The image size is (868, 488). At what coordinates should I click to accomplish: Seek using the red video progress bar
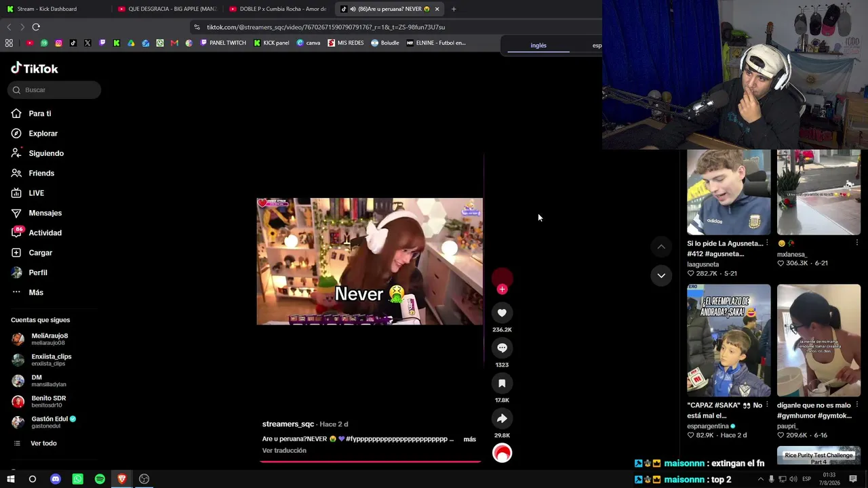[x=370, y=462]
